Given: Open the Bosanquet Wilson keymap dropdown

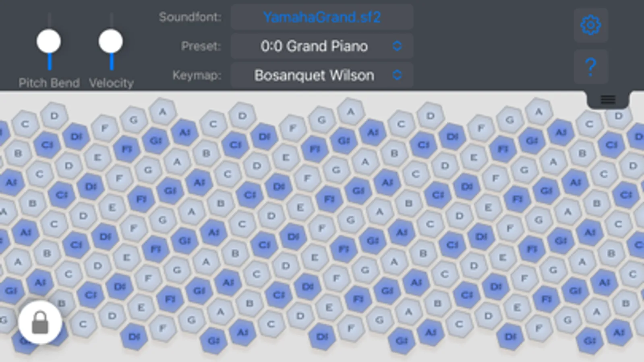Looking at the screenshot, I should click(314, 75).
